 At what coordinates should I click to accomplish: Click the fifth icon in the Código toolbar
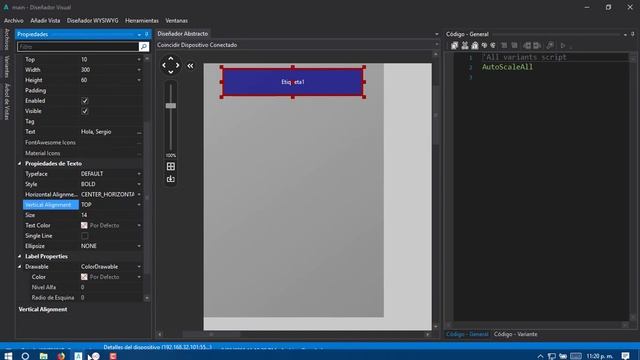493,46
